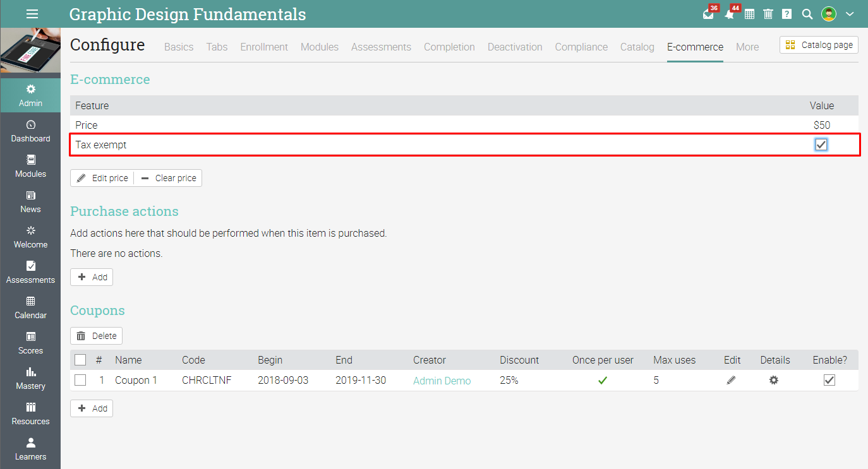Viewport: 868px width, 469px height.
Task: Open Resources in the sidebar
Action: point(30,413)
